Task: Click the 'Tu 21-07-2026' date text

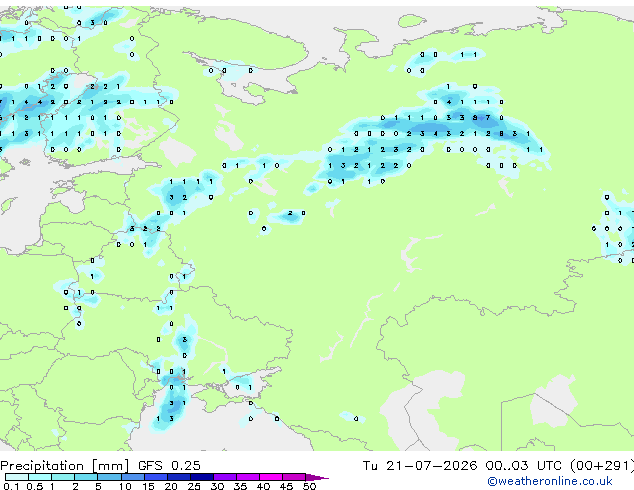Action: click(420, 466)
